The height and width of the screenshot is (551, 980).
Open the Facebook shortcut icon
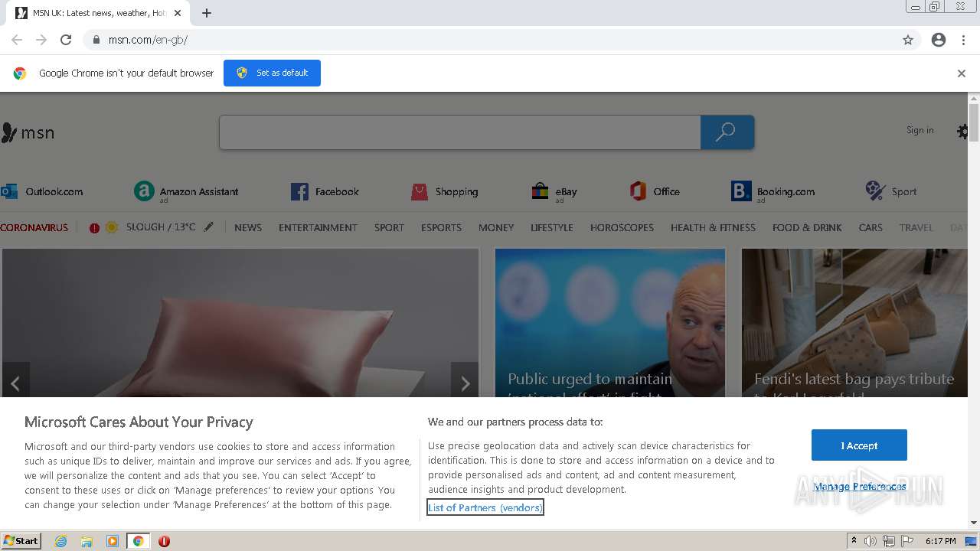coord(299,191)
